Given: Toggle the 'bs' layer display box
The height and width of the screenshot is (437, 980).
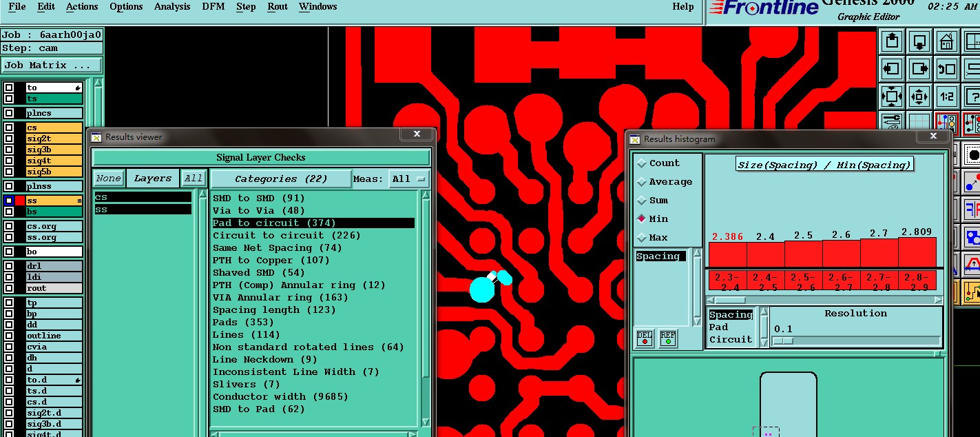Looking at the screenshot, I should point(9,212).
